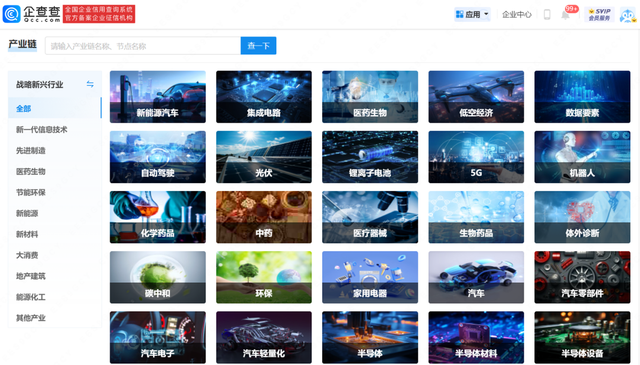Click the red 全国企业信用查询系统 banner

point(99,14)
